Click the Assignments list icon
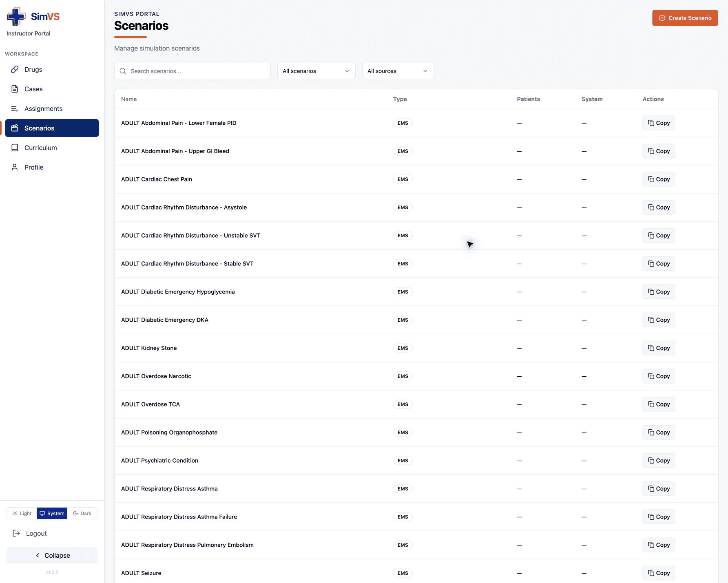This screenshot has width=728, height=583. (15, 108)
